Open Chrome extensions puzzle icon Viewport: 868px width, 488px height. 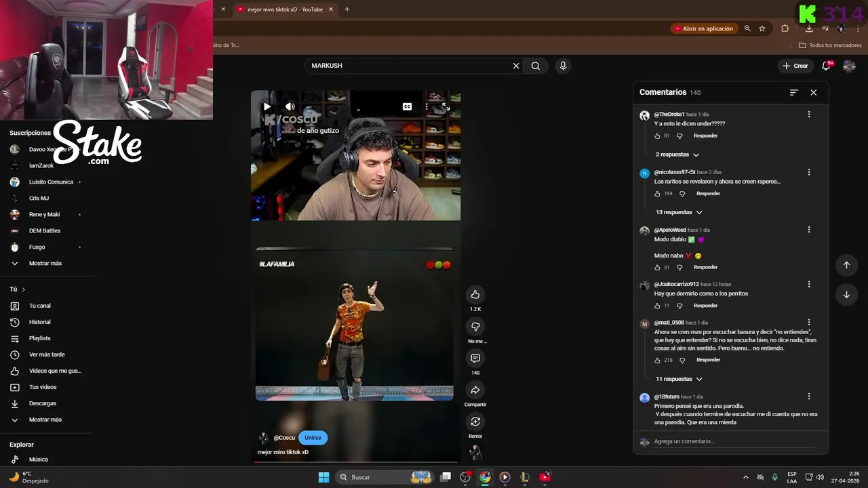pyautogui.click(x=785, y=28)
